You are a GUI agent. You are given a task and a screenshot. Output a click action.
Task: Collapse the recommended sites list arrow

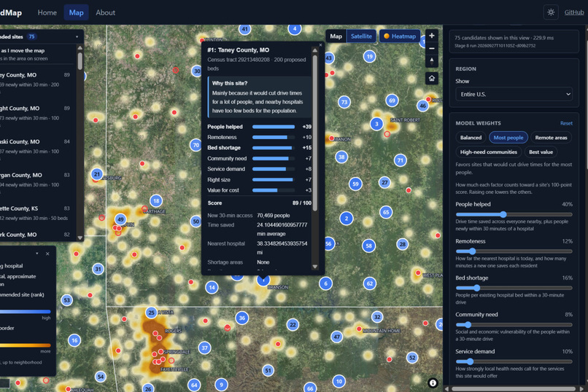[x=77, y=36]
